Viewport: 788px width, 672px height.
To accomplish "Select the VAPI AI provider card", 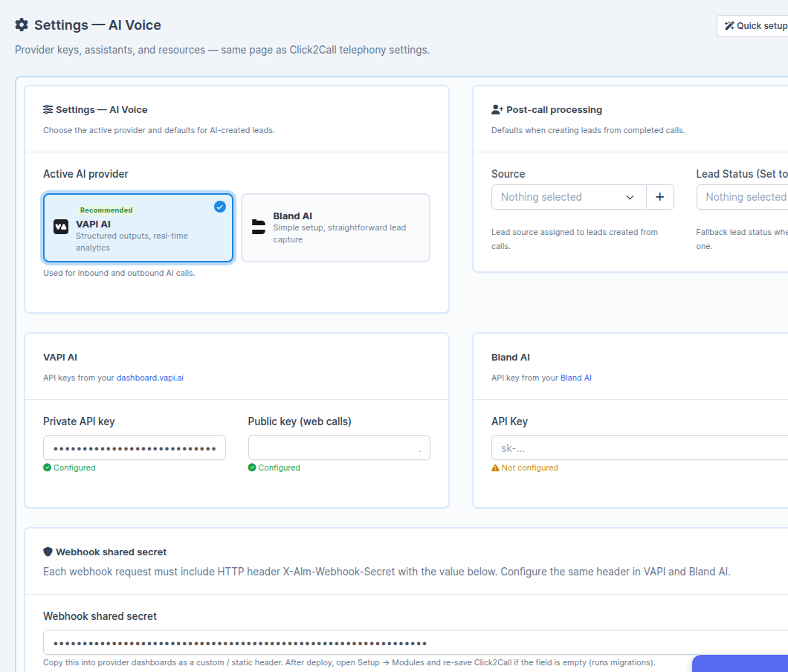I will [138, 227].
